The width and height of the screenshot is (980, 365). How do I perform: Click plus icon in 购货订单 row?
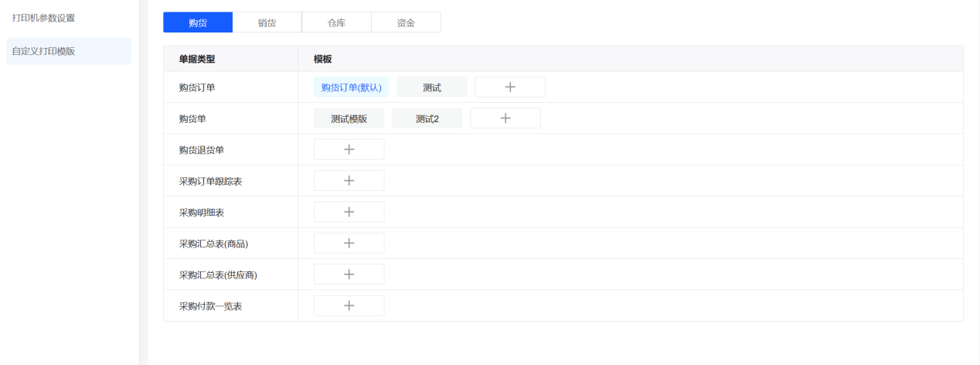[510, 87]
